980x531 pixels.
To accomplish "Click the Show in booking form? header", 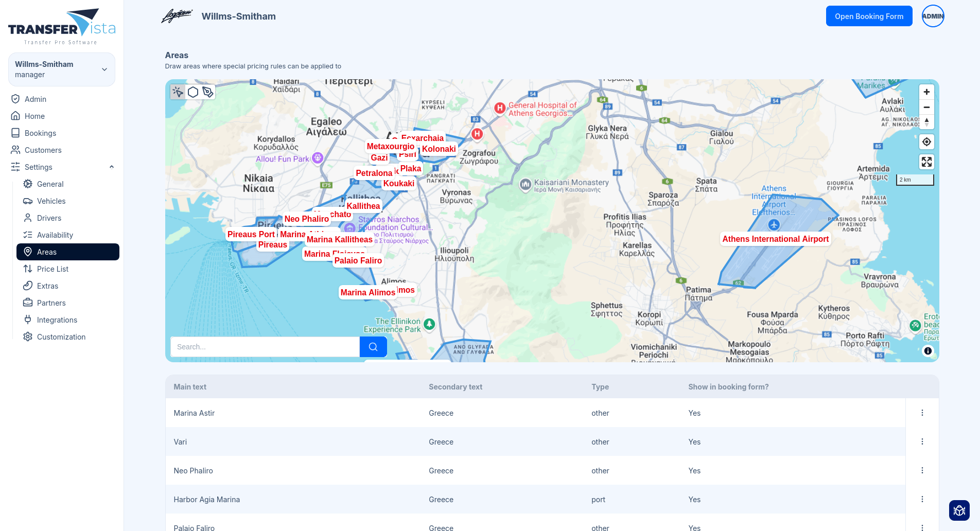I will [x=728, y=387].
